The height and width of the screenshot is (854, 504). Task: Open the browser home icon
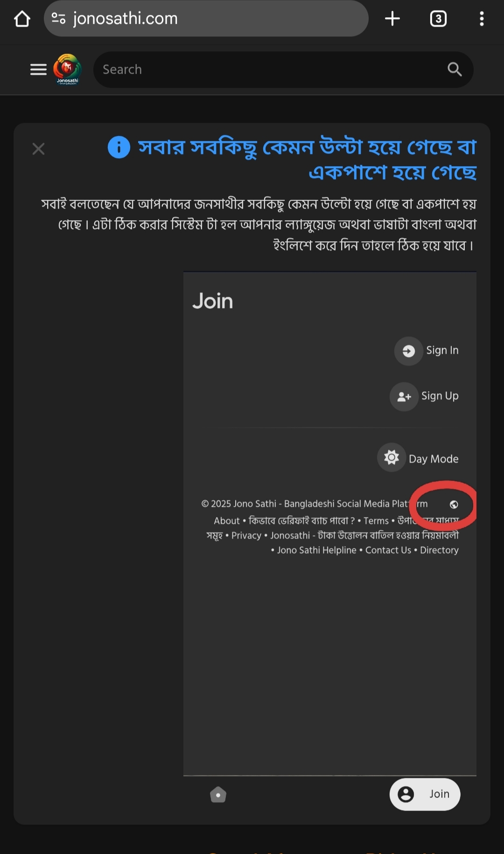[x=22, y=19]
